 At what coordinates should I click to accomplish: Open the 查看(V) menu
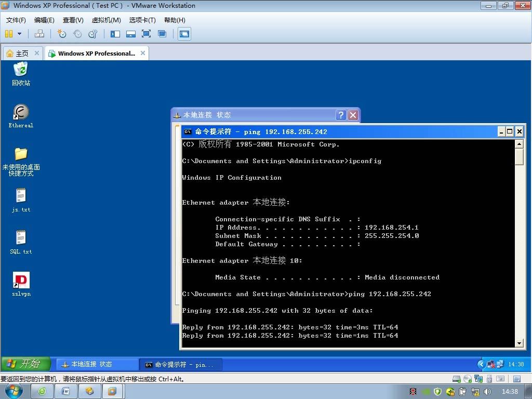[x=73, y=20]
